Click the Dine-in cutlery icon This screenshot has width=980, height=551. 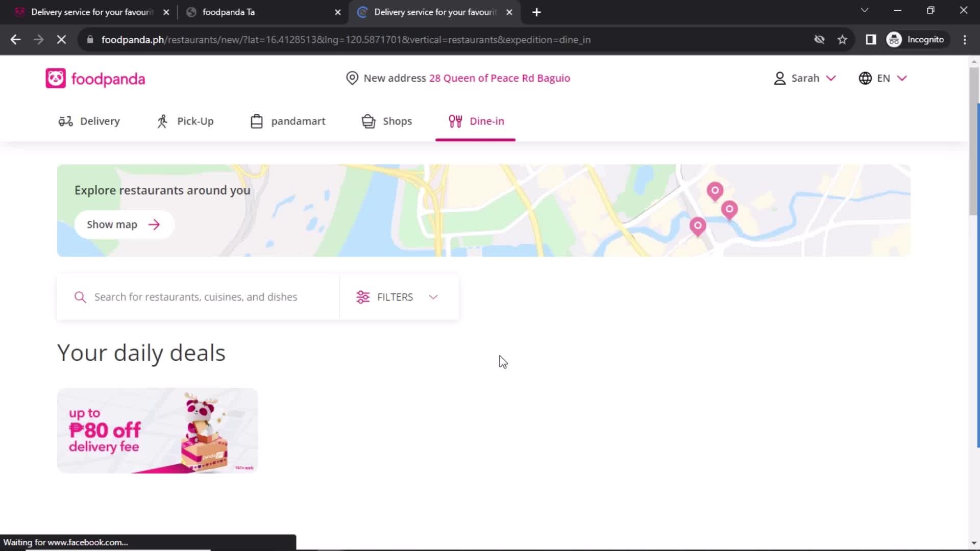pos(455,121)
